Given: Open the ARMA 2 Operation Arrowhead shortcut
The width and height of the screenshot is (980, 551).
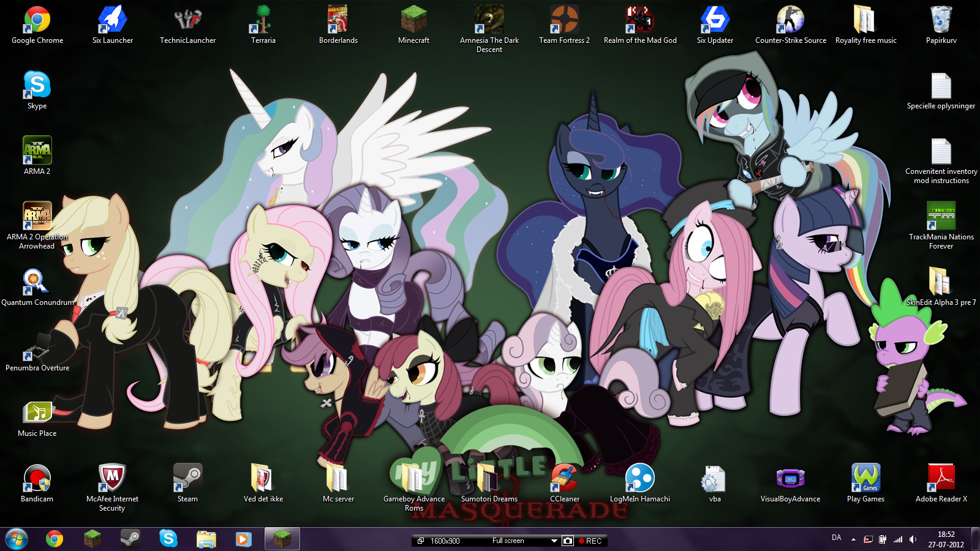Looking at the screenshot, I should pyautogui.click(x=37, y=217).
